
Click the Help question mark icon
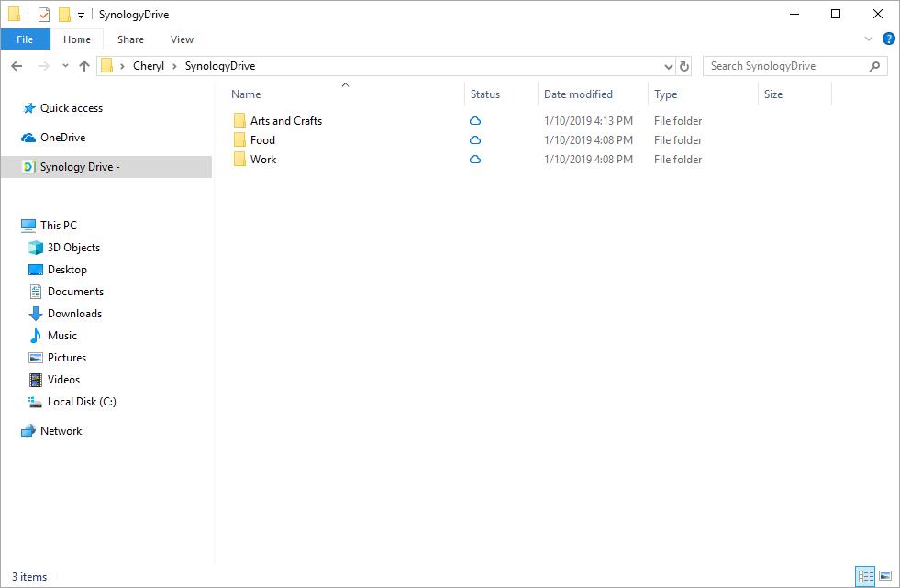pos(888,39)
